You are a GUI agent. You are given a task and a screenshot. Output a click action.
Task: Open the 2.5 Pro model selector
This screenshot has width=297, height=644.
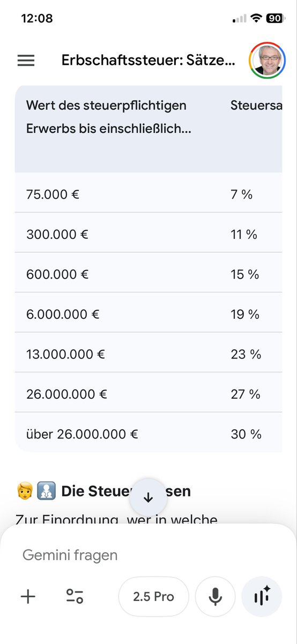(x=154, y=597)
